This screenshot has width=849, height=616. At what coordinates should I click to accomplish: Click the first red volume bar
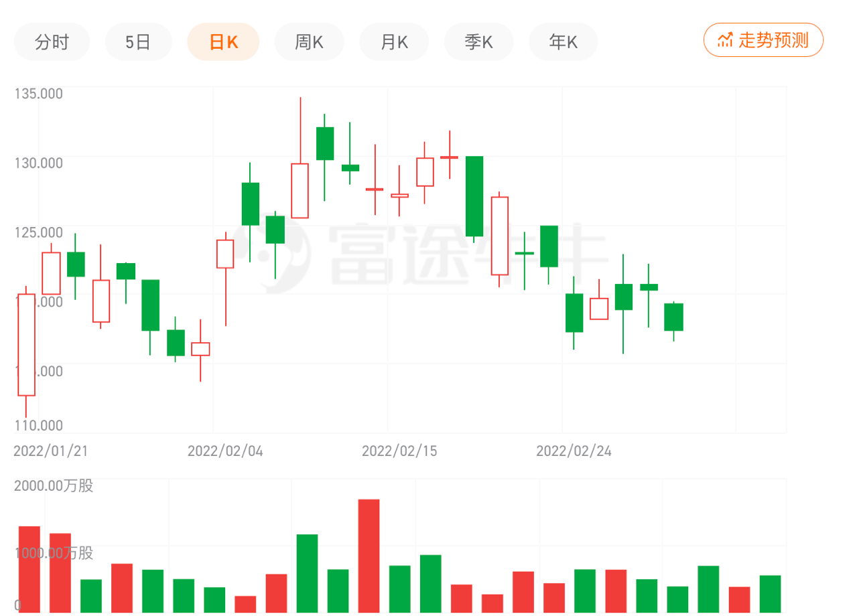click(x=29, y=568)
